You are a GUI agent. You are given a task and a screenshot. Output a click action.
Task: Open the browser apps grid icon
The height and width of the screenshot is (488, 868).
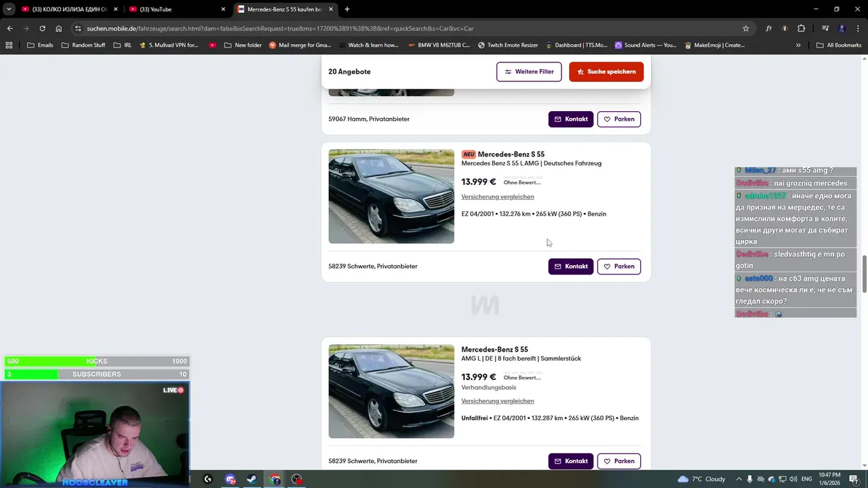(x=9, y=45)
